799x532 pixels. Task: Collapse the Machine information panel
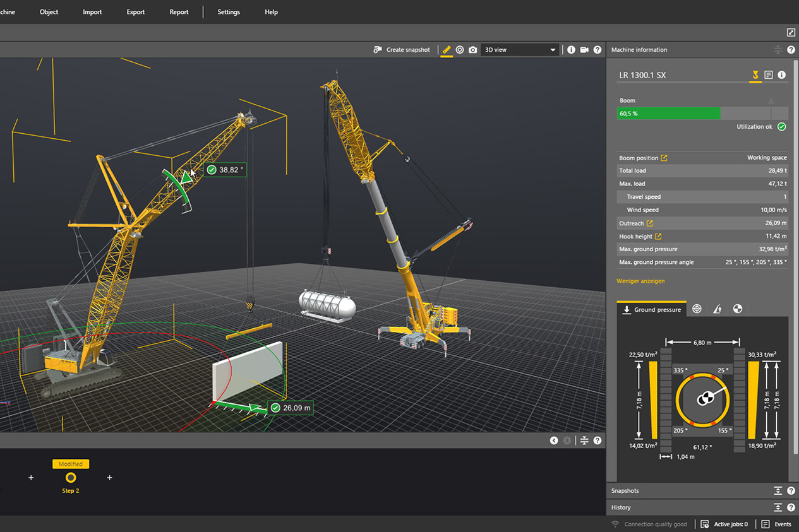pos(778,50)
